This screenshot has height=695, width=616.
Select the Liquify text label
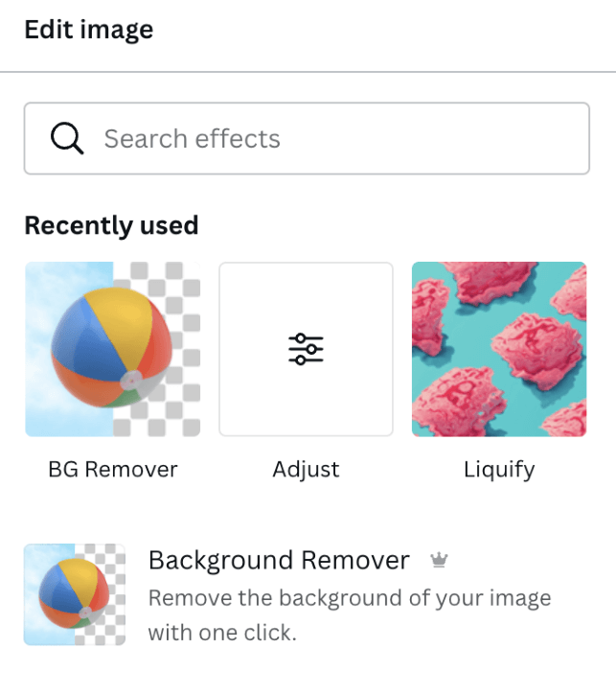tap(499, 470)
